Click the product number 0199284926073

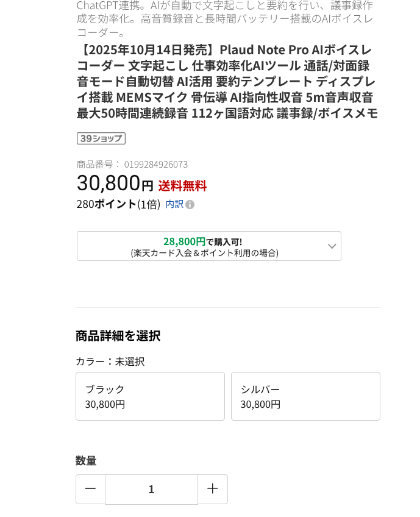(x=156, y=164)
